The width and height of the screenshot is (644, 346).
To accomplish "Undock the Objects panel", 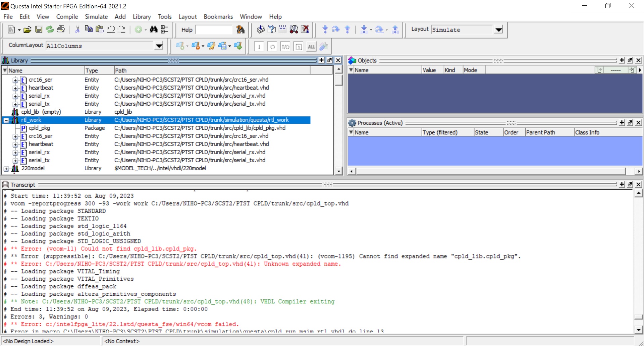I will [x=630, y=60].
